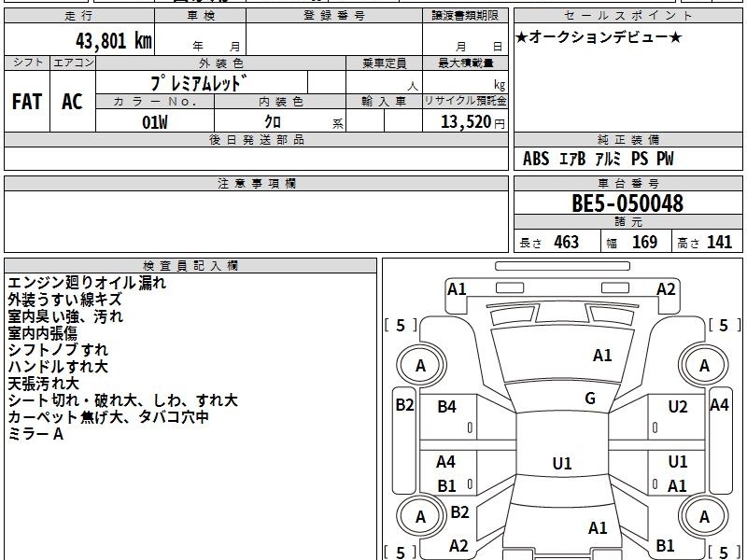Screen dimensions: 747x560
Task: Click the エアコン header
Action: click(x=73, y=63)
